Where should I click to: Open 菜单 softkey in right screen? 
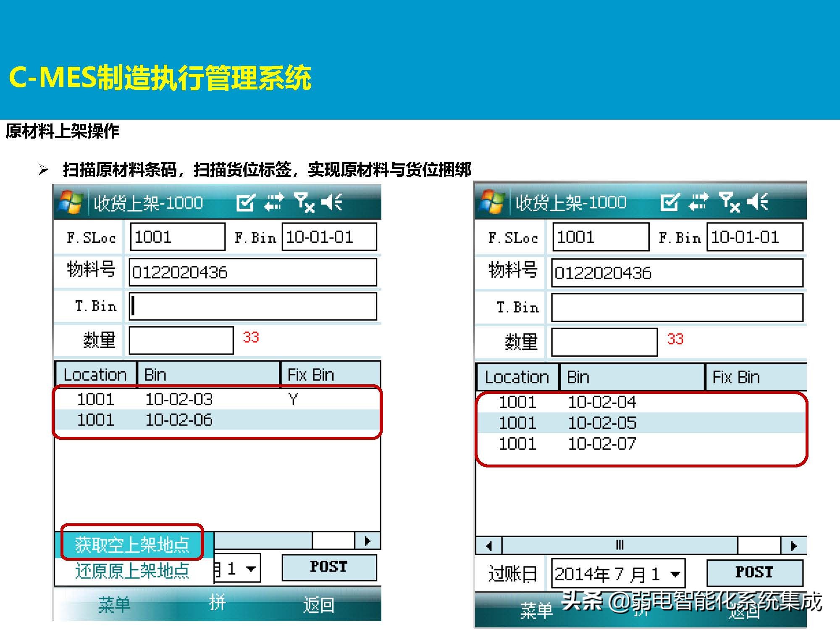pyautogui.click(x=536, y=610)
